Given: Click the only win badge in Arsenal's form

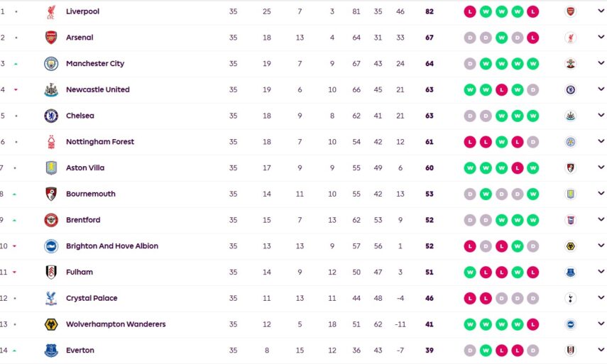Looking at the screenshot, I should click(501, 38).
